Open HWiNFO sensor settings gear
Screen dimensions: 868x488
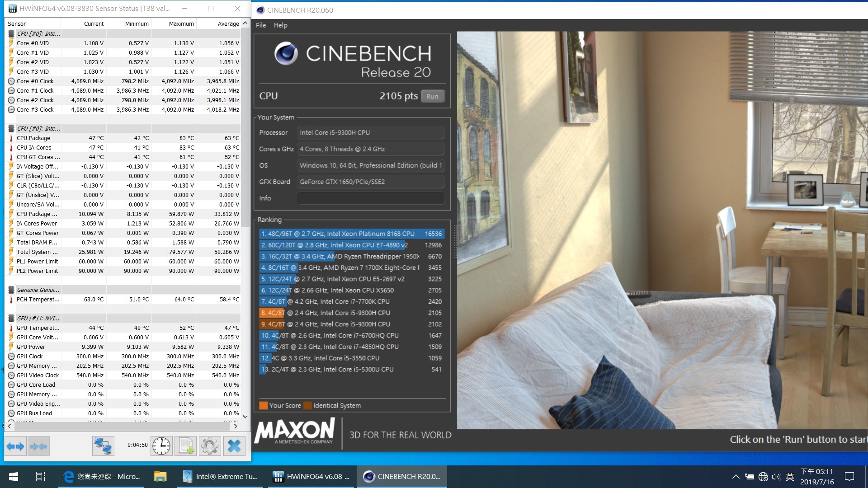210,446
